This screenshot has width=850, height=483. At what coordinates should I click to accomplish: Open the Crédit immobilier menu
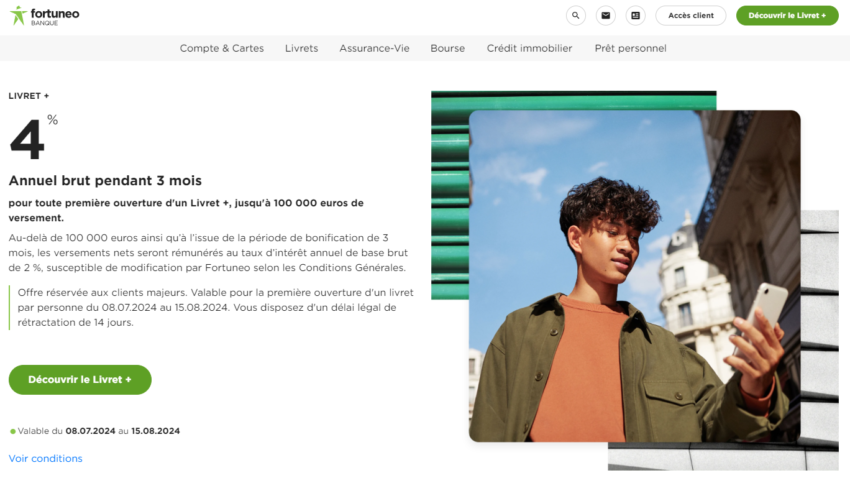529,48
